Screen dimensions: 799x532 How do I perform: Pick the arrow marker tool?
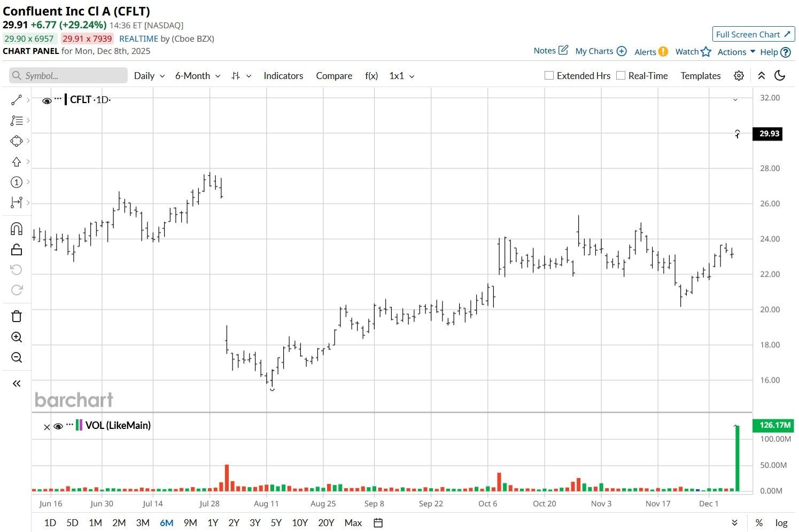pos(17,162)
